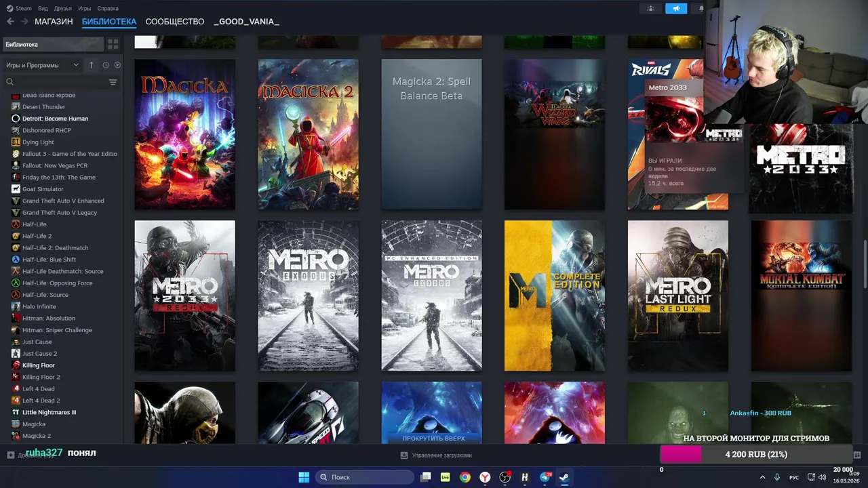Open Metro Exodus PC Enhanced Edition cover

coord(431,296)
